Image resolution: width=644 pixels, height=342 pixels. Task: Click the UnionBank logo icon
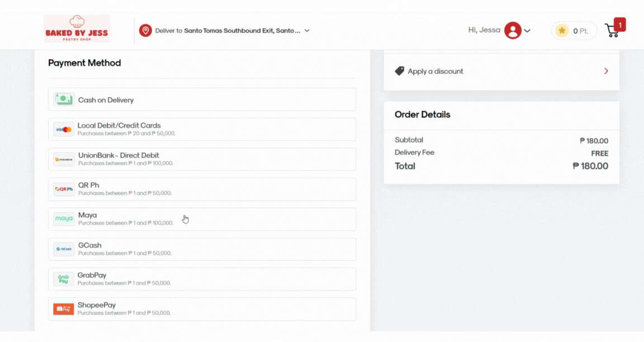(64, 159)
